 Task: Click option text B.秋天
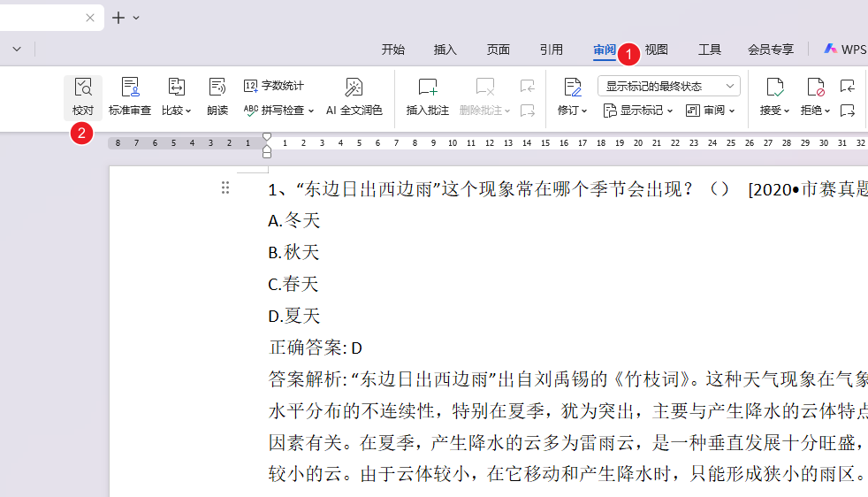(x=294, y=252)
